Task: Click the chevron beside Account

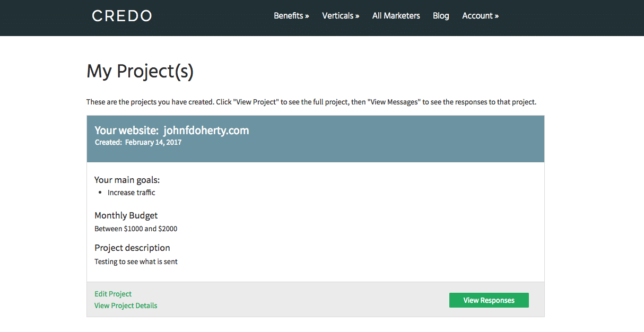Action: [497, 16]
